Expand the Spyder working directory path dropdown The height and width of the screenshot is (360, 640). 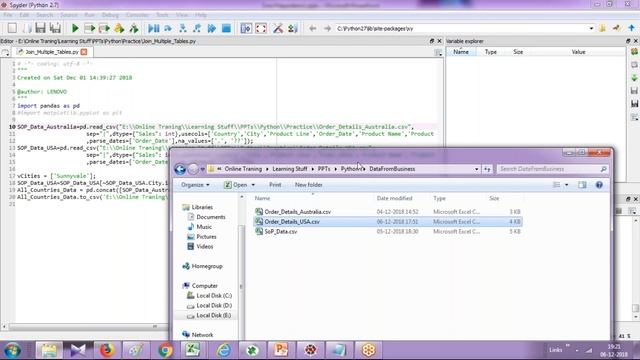pyautogui.click(x=591, y=29)
